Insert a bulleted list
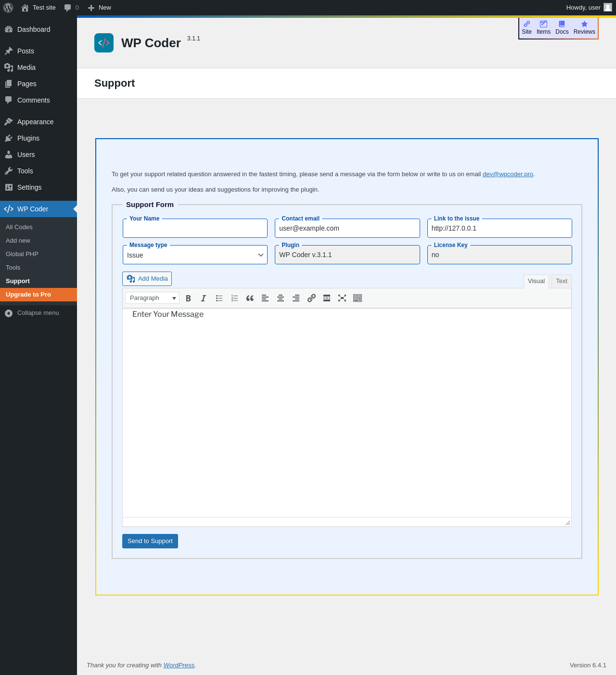616x675 pixels. pyautogui.click(x=219, y=298)
